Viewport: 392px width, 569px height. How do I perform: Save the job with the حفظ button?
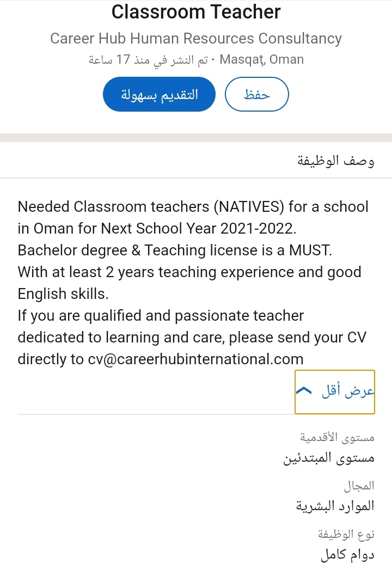click(256, 94)
